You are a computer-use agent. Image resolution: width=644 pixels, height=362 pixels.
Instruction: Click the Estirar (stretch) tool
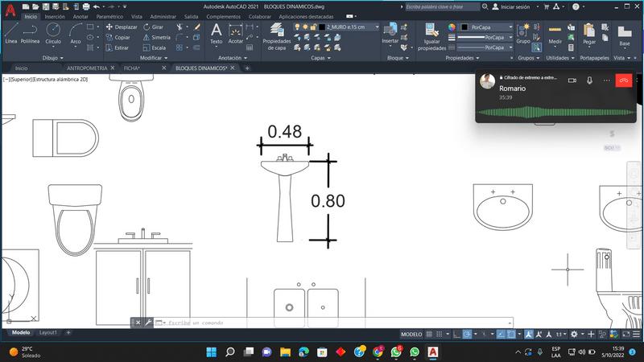point(118,47)
